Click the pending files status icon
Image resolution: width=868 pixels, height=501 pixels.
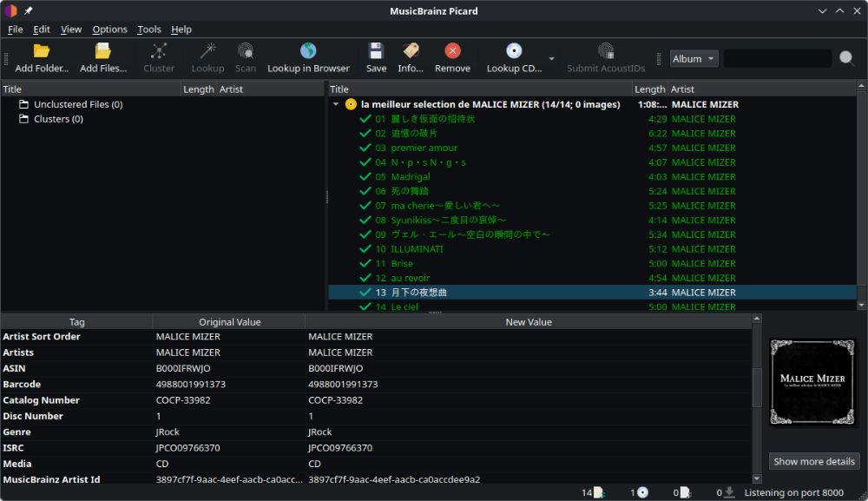pyautogui.click(x=686, y=492)
